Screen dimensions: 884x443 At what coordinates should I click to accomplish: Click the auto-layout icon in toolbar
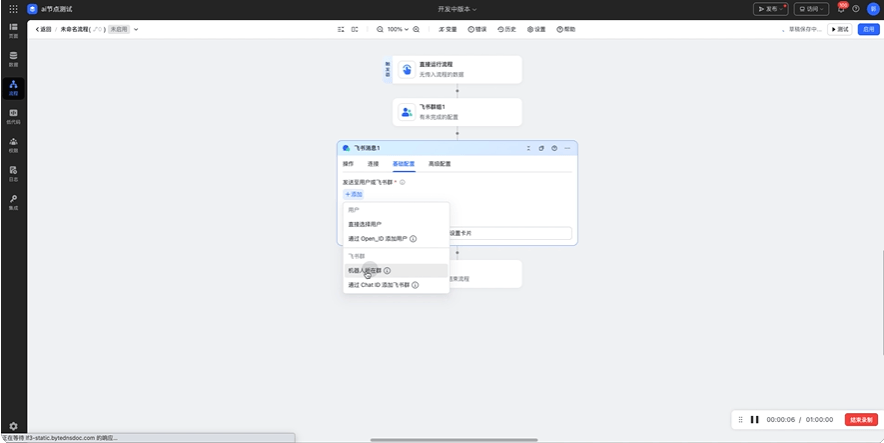point(341,29)
